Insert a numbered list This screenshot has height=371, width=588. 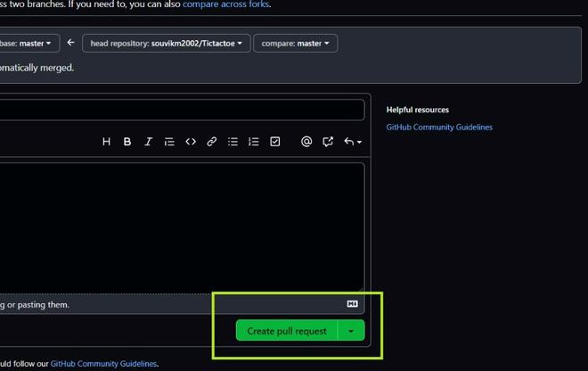[x=254, y=142]
